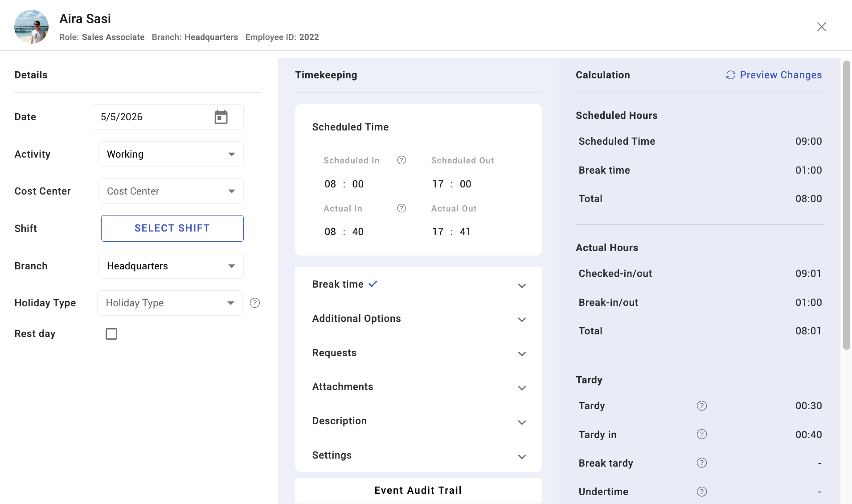Click the Tardy in help icon

pyautogui.click(x=702, y=434)
